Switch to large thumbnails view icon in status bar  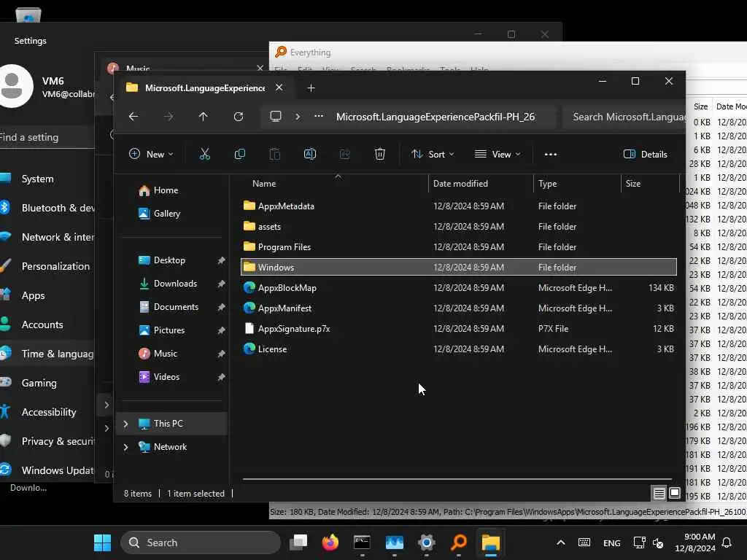click(675, 494)
